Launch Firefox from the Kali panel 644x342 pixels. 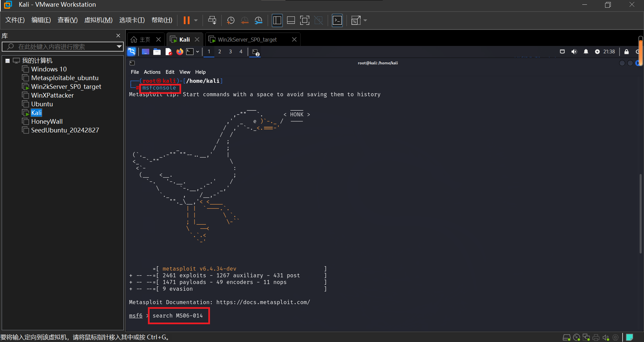[x=180, y=52]
